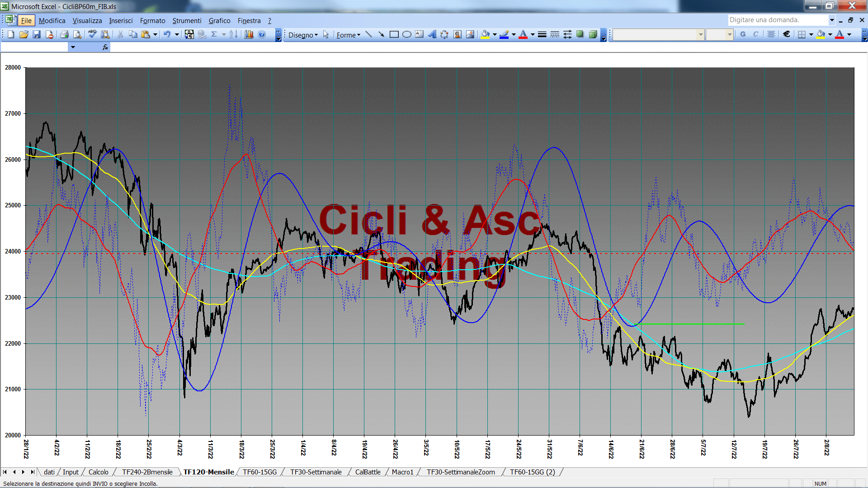The image size is (868, 488).
Task: Toggle Italic (C) formatting
Action: pyautogui.click(x=755, y=34)
